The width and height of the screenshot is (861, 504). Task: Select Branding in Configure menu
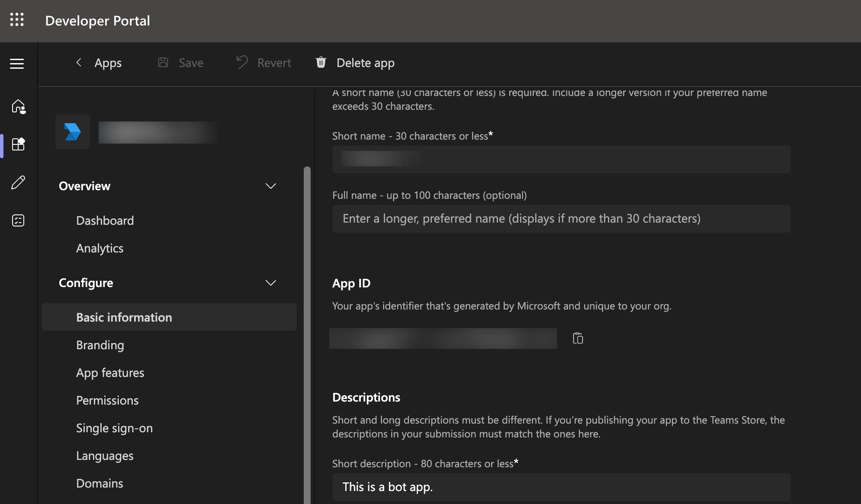tap(100, 345)
